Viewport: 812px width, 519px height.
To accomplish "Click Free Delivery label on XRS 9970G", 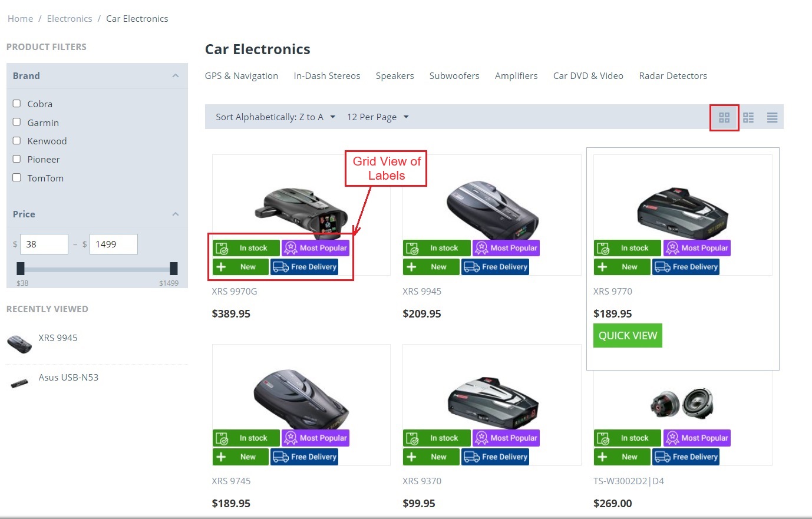I will click(304, 267).
